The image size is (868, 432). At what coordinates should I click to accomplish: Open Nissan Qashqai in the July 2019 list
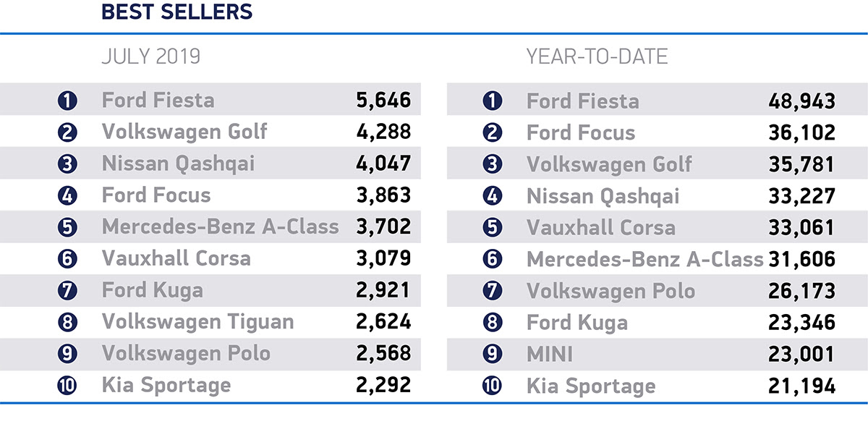(x=178, y=164)
